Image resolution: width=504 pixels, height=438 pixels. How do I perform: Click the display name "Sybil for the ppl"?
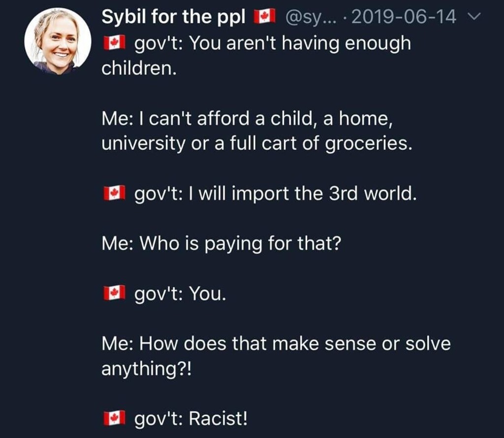tap(174, 18)
